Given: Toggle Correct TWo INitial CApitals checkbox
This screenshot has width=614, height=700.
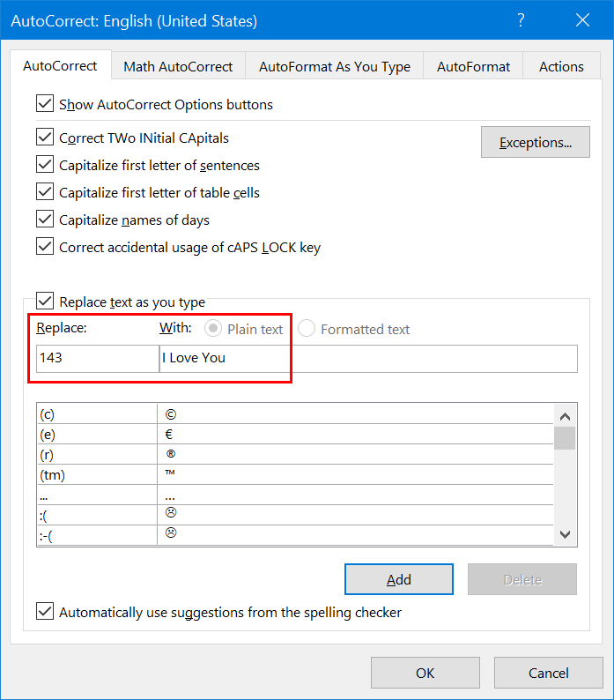Looking at the screenshot, I should (x=45, y=138).
